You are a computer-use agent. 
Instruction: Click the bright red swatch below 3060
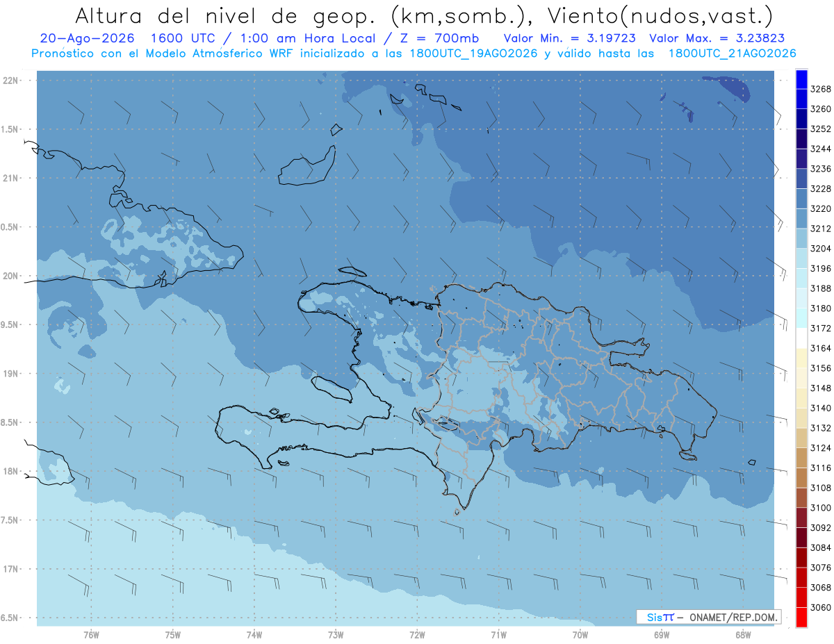pos(801,617)
